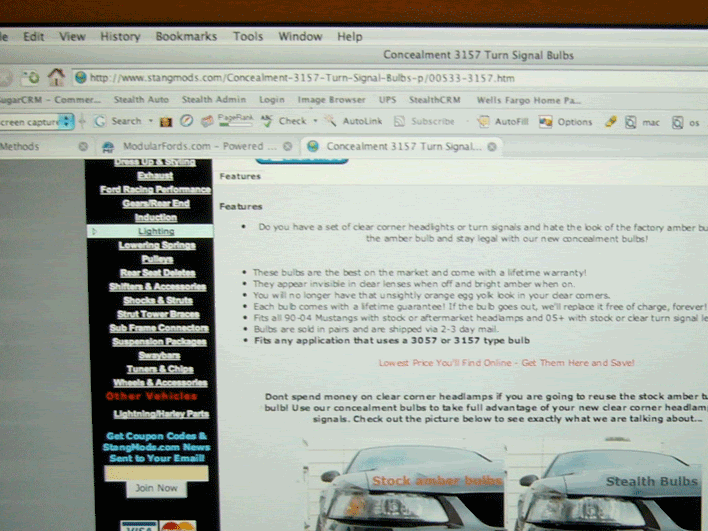Open the Help menu

(x=350, y=37)
